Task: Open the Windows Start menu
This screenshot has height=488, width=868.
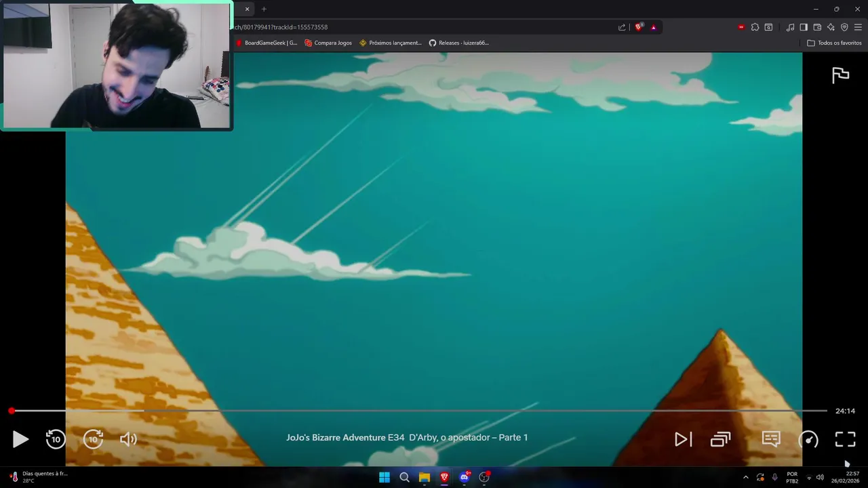Action: click(x=384, y=477)
